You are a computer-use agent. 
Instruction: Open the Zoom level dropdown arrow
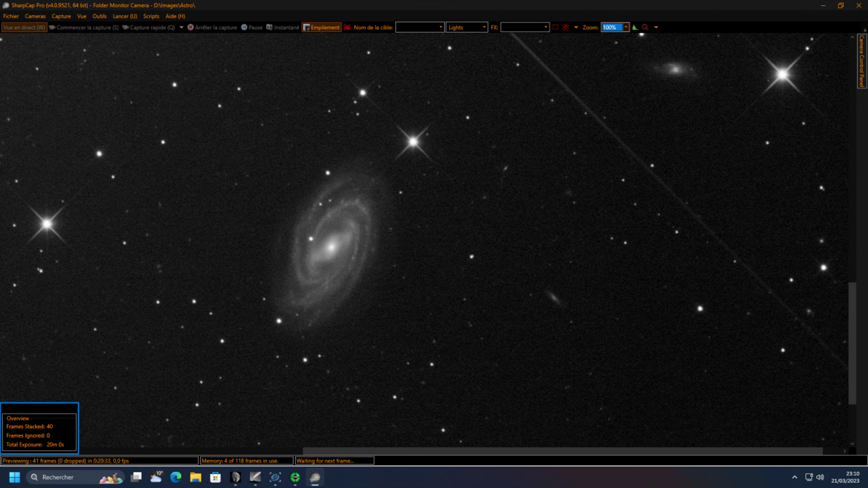[x=626, y=27]
